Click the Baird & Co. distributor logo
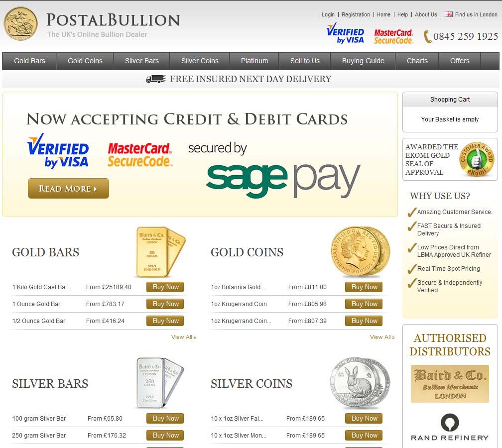Image resolution: width=502 pixels, height=448 pixels. [x=450, y=384]
